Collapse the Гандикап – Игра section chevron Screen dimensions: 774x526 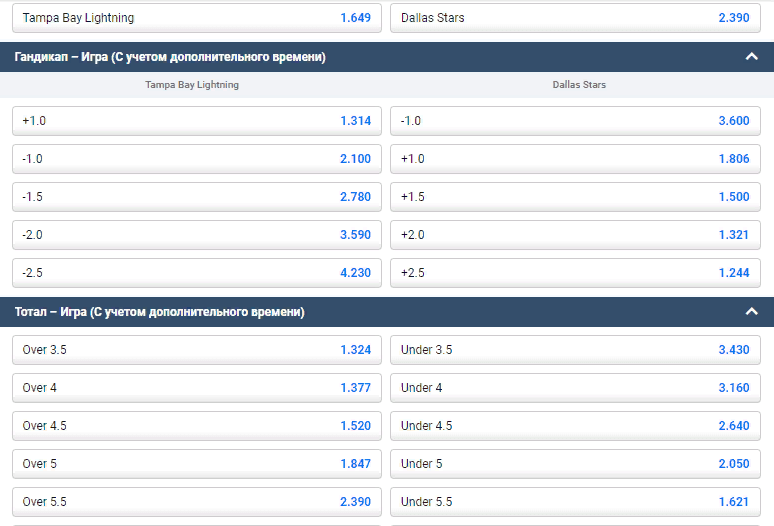[751, 57]
